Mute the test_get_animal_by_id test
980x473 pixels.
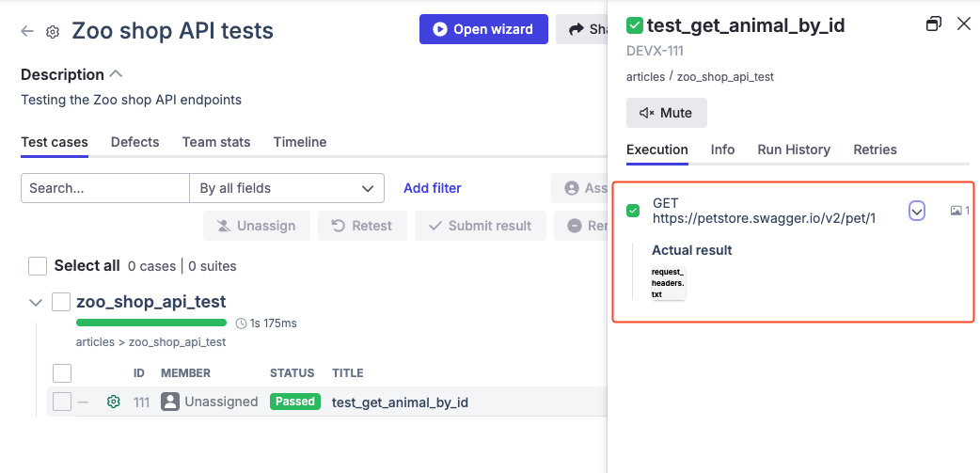point(666,113)
